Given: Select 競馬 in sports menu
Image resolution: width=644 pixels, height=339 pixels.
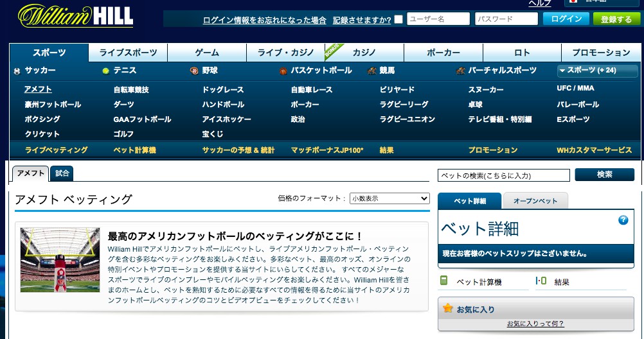Looking at the screenshot, I should point(387,70).
